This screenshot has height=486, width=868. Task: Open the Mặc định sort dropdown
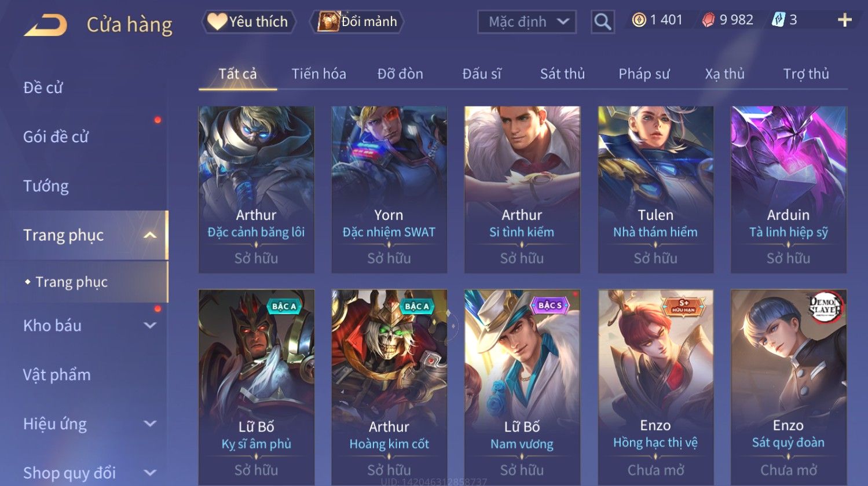[527, 22]
